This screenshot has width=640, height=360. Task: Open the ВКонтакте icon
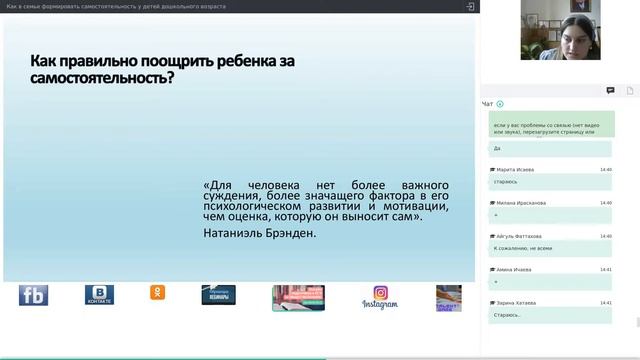tap(100, 295)
